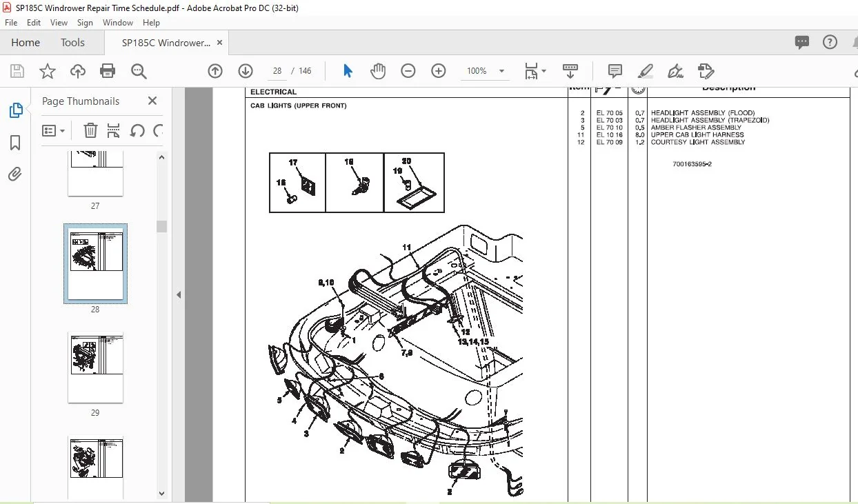Click the thumbnails scroll down arrow
This screenshot has height=504, width=858.
click(x=161, y=494)
